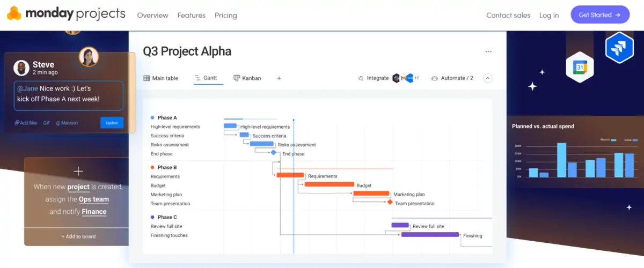
Task: Select the Phase B group header
Action: click(167, 168)
